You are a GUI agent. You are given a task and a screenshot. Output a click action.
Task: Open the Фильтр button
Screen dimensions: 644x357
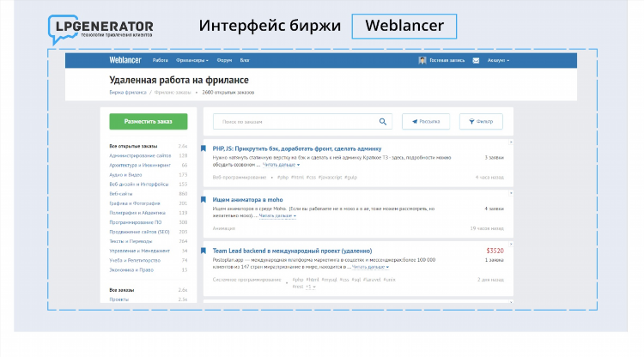pos(481,122)
